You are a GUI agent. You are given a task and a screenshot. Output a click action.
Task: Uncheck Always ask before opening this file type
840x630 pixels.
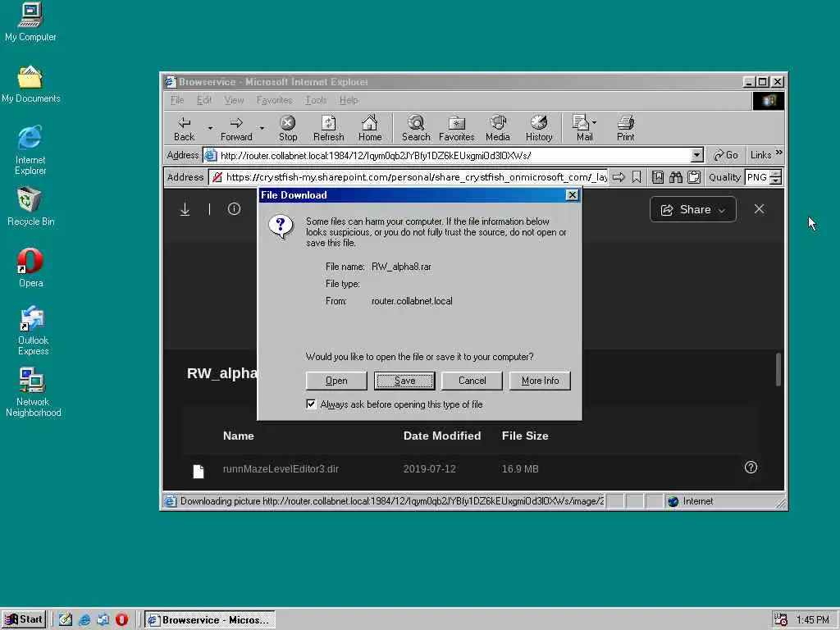[x=311, y=404]
